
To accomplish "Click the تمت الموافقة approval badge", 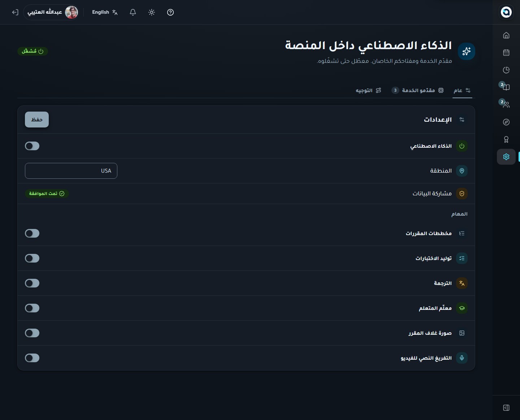I will (47, 194).
